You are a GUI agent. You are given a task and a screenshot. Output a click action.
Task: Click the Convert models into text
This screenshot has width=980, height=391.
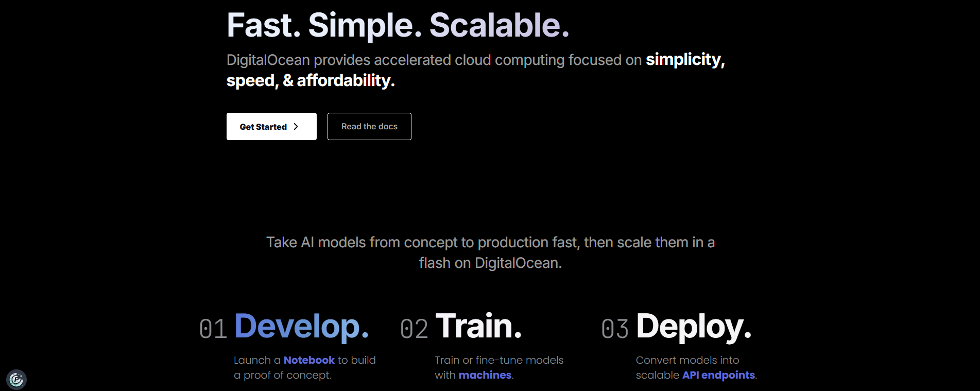[687, 360]
